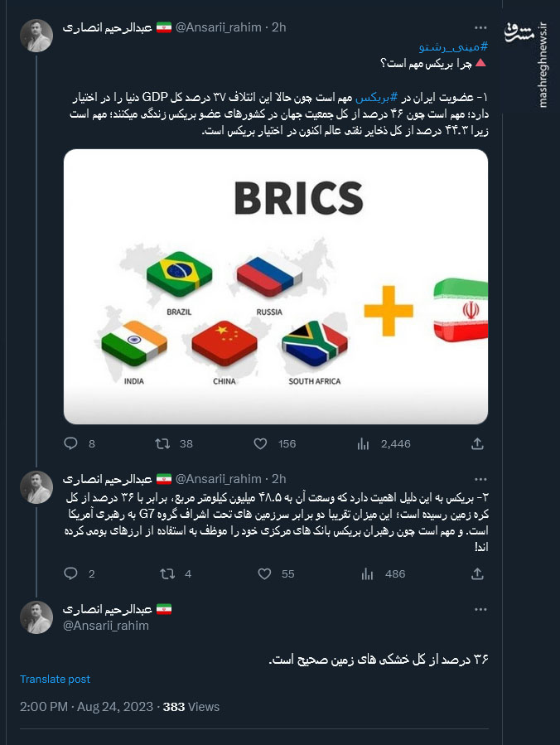The height and width of the screenshot is (745, 560).
Task: Share the first tweet using the upload icon
Action: (x=477, y=444)
